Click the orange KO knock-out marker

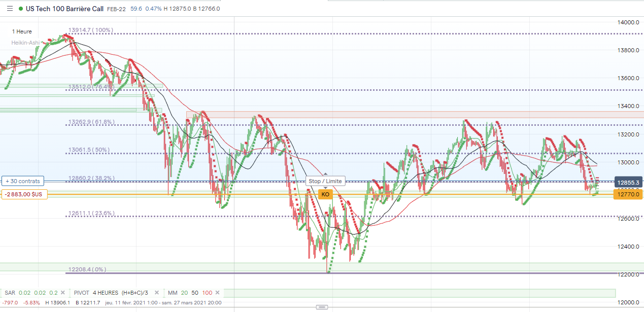(x=325, y=194)
